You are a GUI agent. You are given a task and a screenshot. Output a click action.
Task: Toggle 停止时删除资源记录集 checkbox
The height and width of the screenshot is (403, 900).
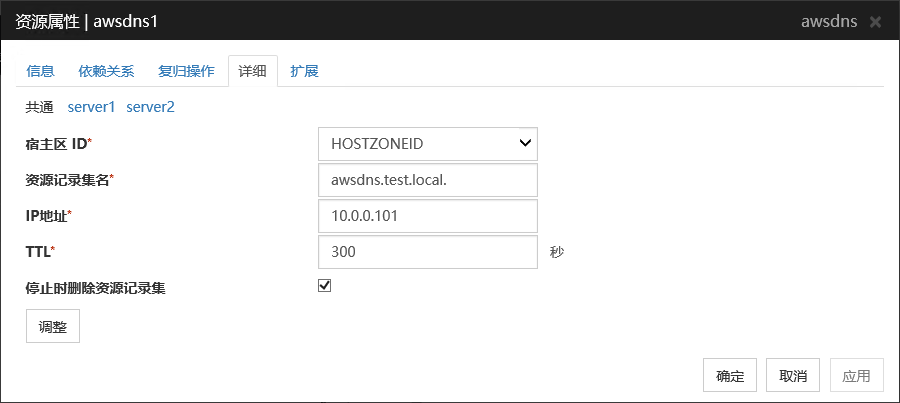[324, 286]
